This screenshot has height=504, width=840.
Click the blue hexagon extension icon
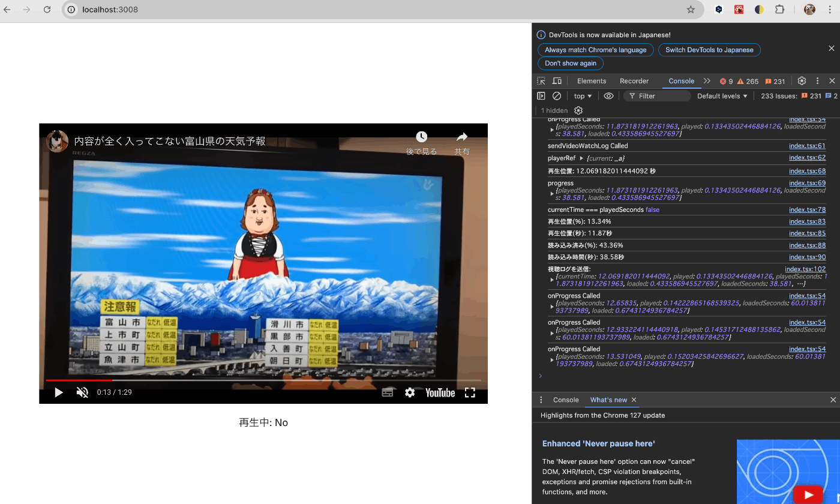coord(719,10)
